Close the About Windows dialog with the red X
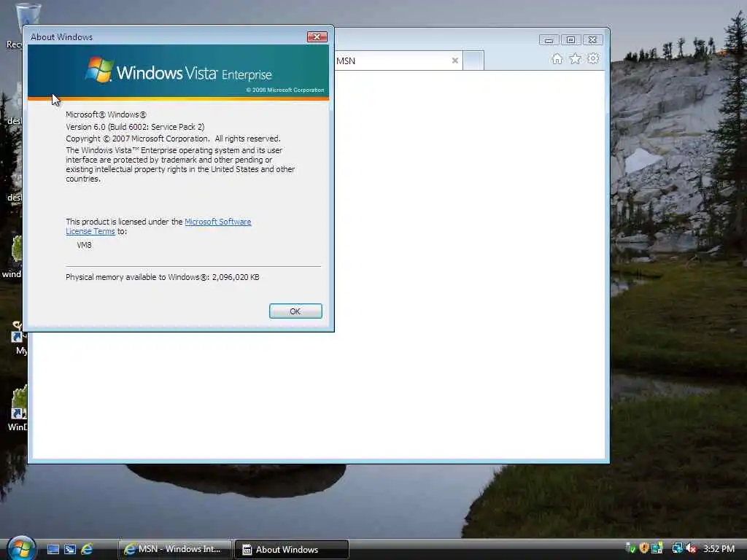The height and width of the screenshot is (560, 747). pos(317,36)
